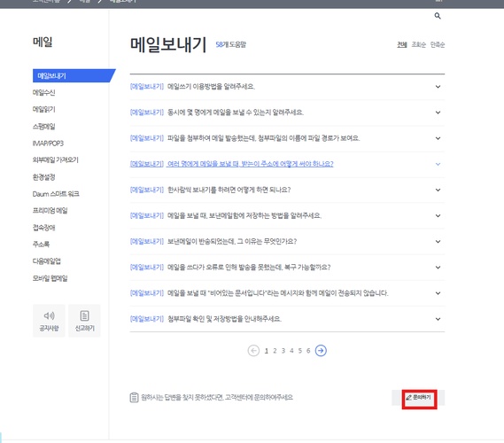
Task: Expand the 메일쓰기 이용방법 question chevron
Action: coord(438,87)
